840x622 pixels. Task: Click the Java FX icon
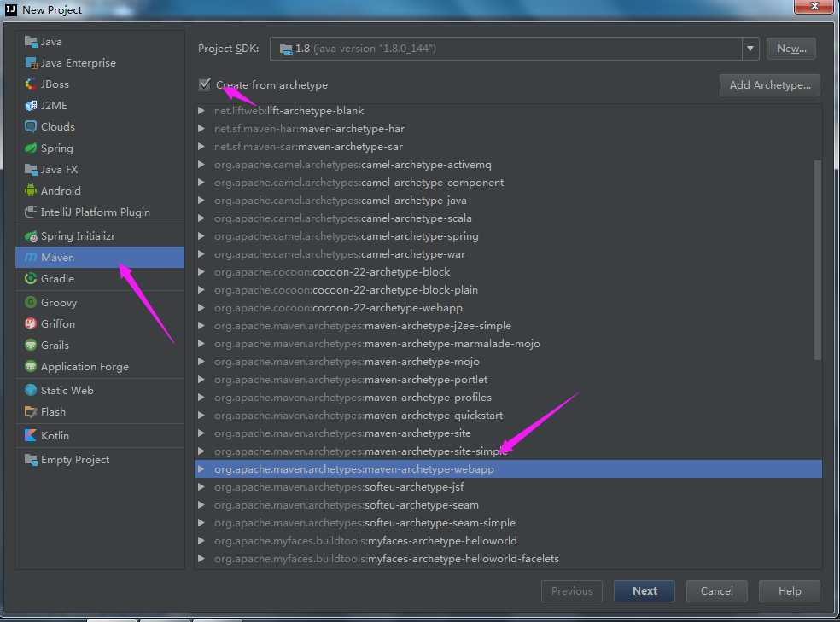click(x=31, y=170)
